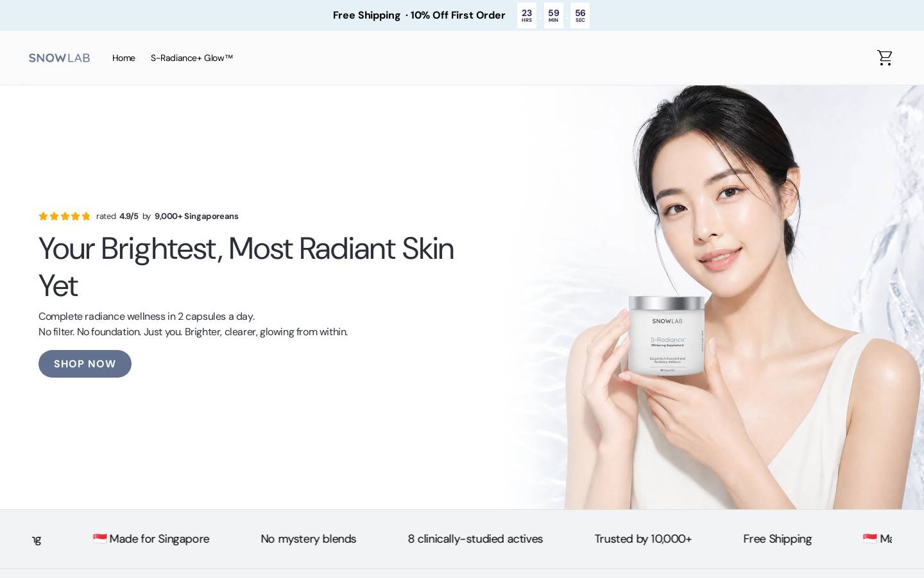Click the countdown hours box
Screen dimensions: 924x578
coord(527,15)
